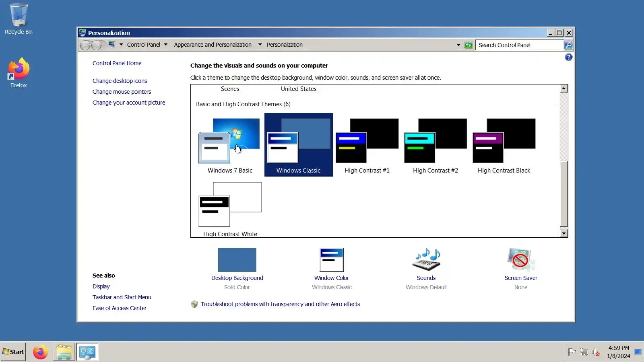The width and height of the screenshot is (644, 362).
Task: Click Personalization in the breadcrumb
Action: pos(285,45)
